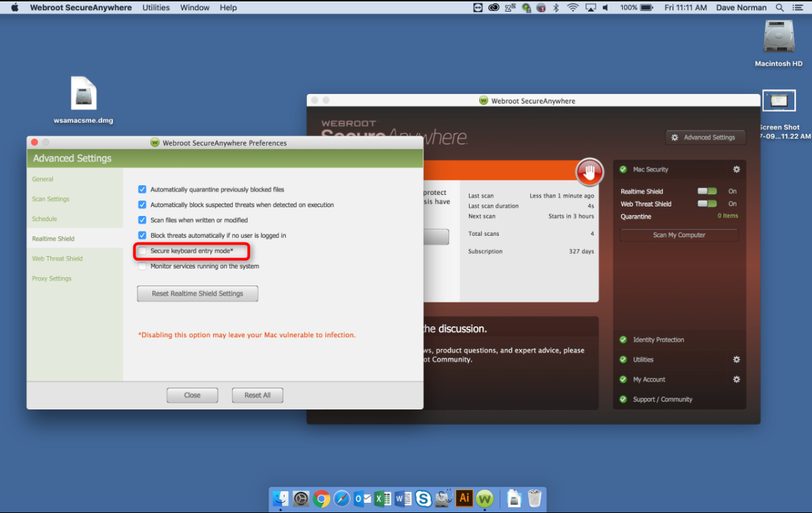
Task: Open Excel from the dock
Action: [x=383, y=499]
